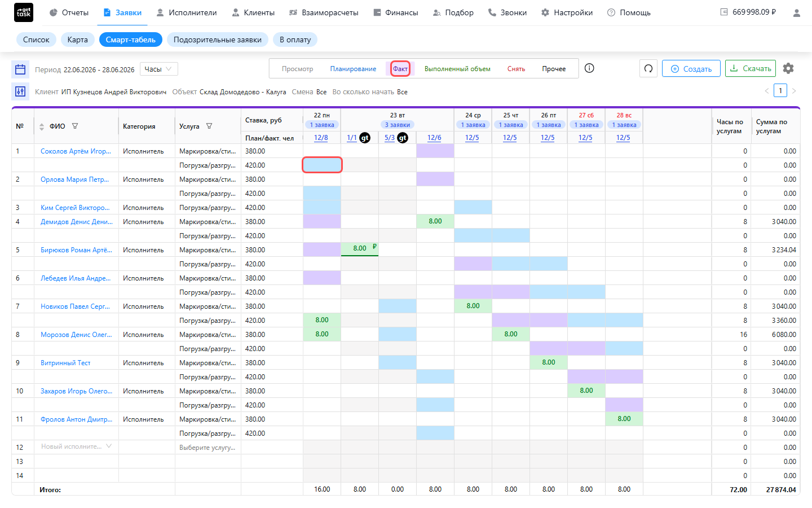Select the Выполненный объем mode

pos(457,69)
